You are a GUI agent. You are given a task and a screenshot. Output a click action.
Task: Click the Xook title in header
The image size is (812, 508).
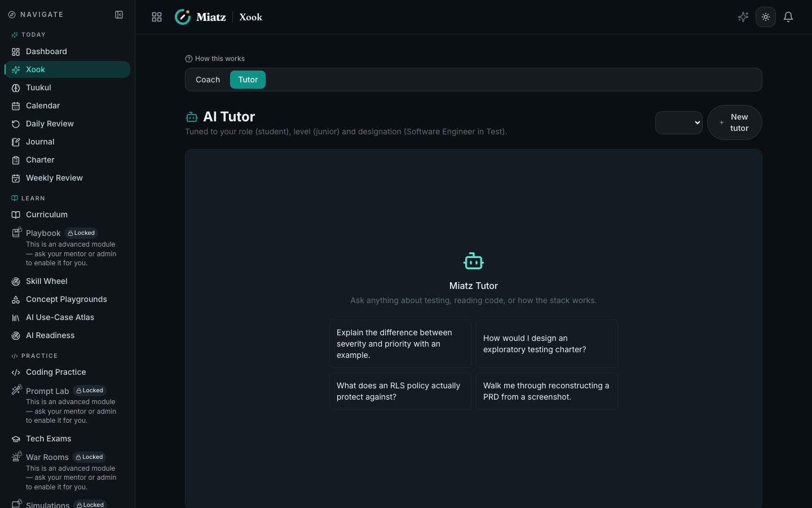pos(251,17)
